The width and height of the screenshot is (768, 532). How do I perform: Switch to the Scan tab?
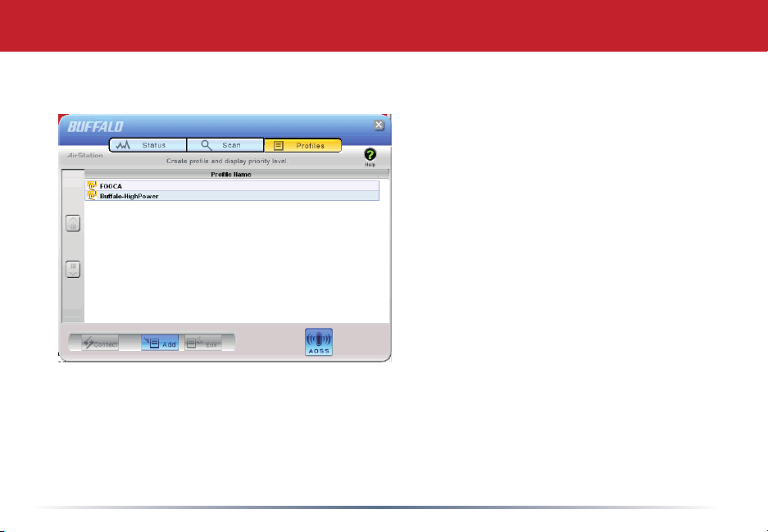pyautogui.click(x=225, y=145)
